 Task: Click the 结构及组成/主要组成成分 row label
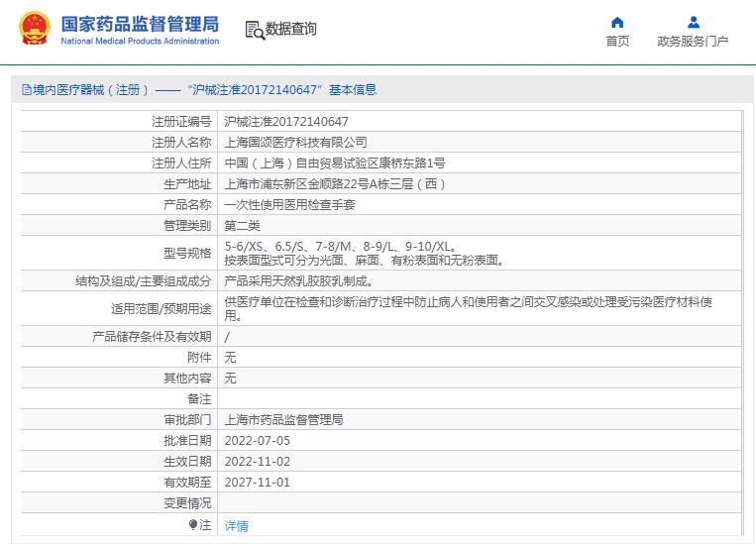144,280
